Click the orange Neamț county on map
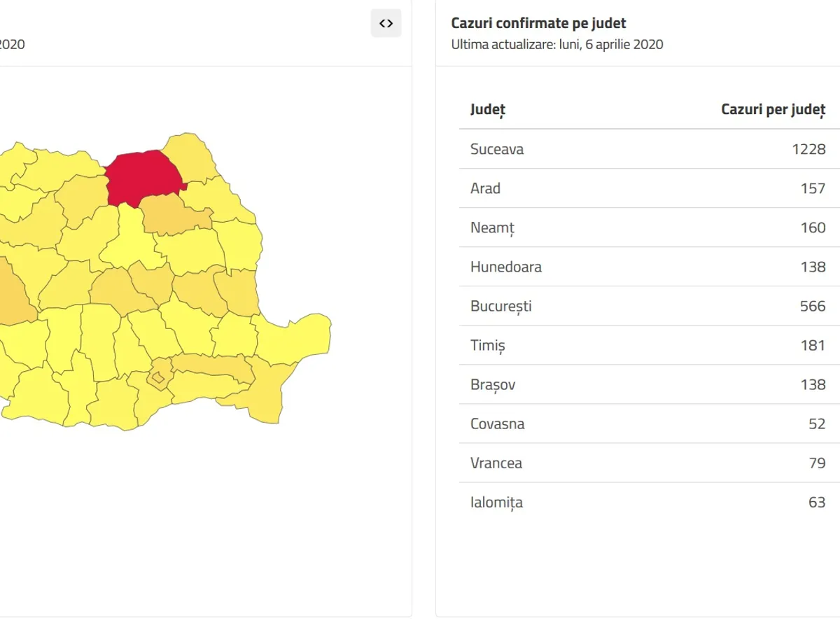The height and width of the screenshot is (630, 840). tap(175, 213)
